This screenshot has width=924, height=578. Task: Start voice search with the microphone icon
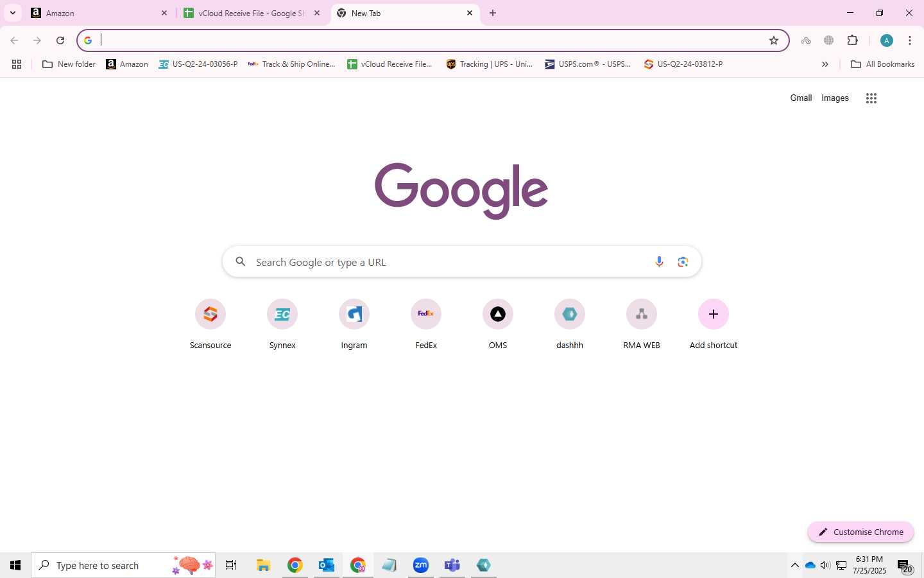pyautogui.click(x=659, y=262)
